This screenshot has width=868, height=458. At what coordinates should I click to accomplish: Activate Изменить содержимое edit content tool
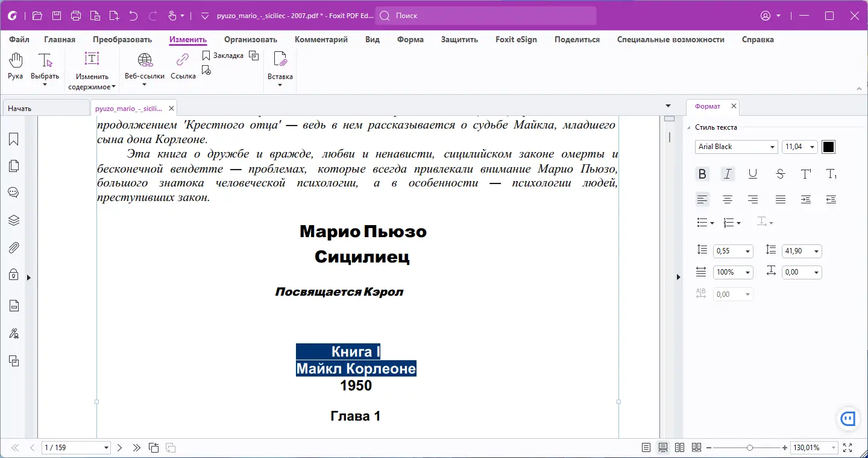(x=92, y=71)
